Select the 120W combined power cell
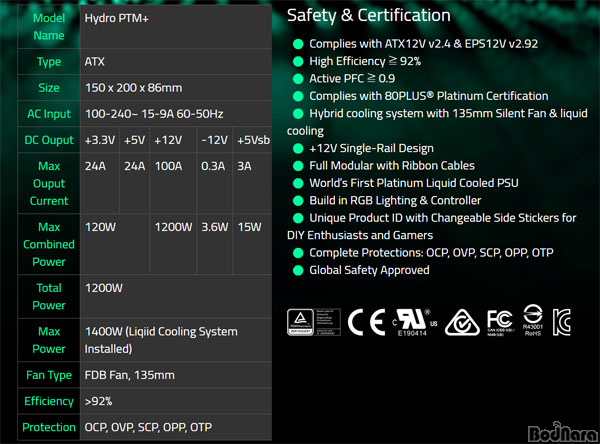Viewport: 600px width, 444px height. point(115,244)
